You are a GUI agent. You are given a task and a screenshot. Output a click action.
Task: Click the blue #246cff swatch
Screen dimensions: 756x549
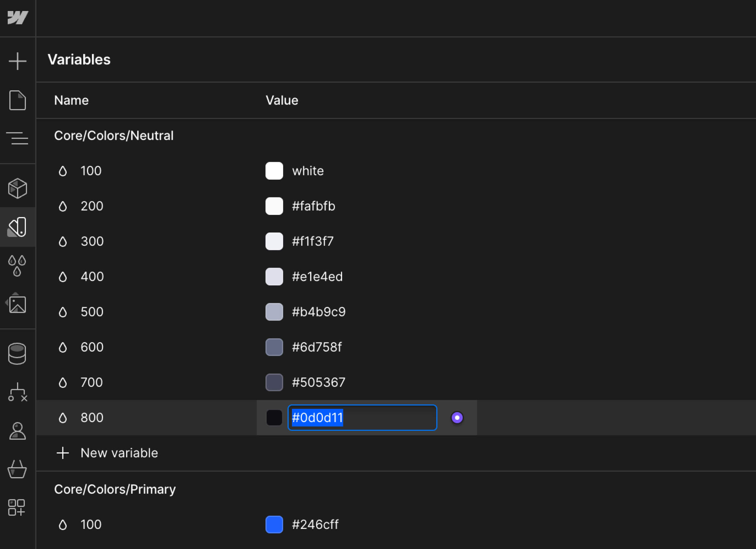coord(274,524)
